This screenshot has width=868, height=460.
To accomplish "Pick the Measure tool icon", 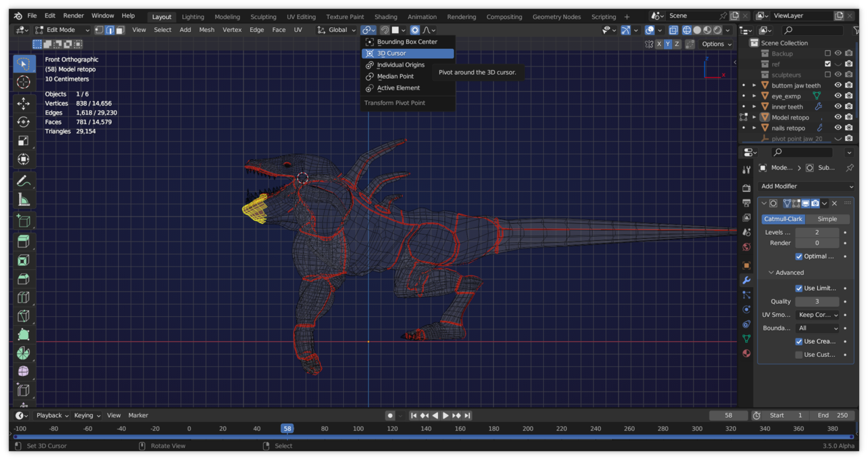I will 23,199.
